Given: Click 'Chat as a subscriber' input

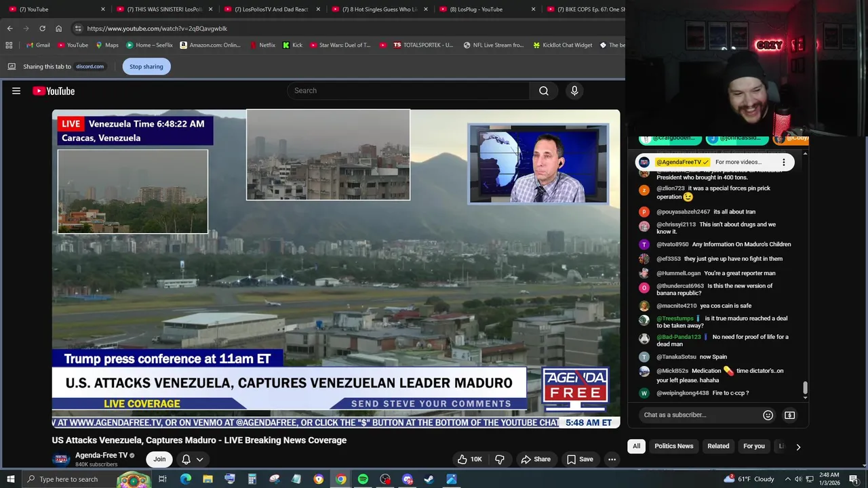Looking at the screenshot, I should [x=698, y=415].
